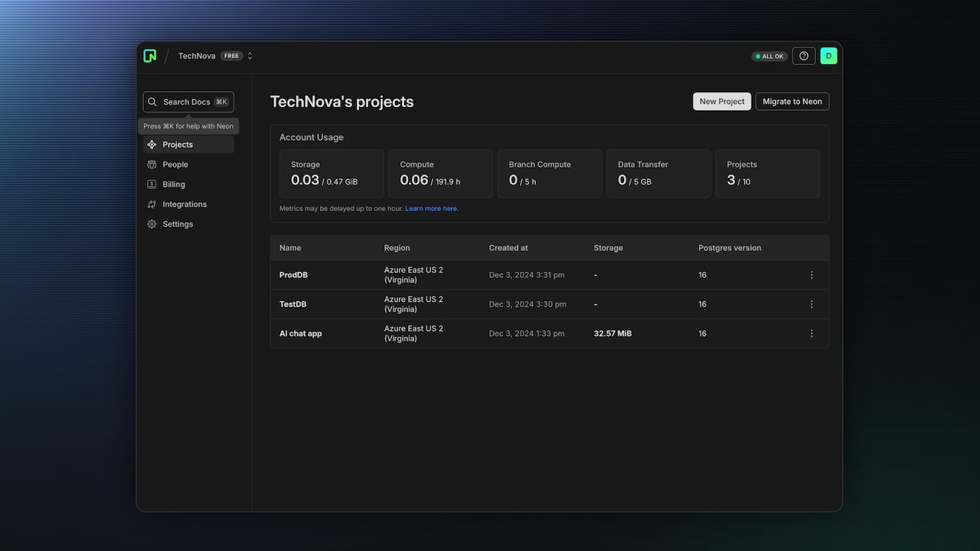Click the Settings gear icon
The image size is (980, 551).
coord(152,224)
